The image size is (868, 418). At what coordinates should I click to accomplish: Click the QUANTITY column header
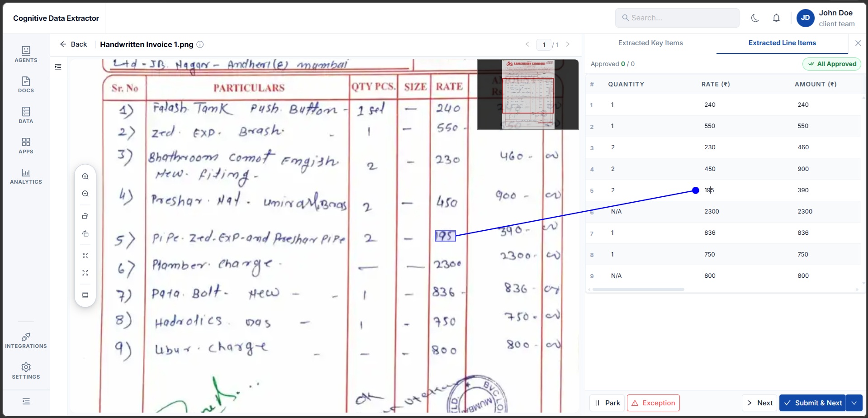(626, 84)
